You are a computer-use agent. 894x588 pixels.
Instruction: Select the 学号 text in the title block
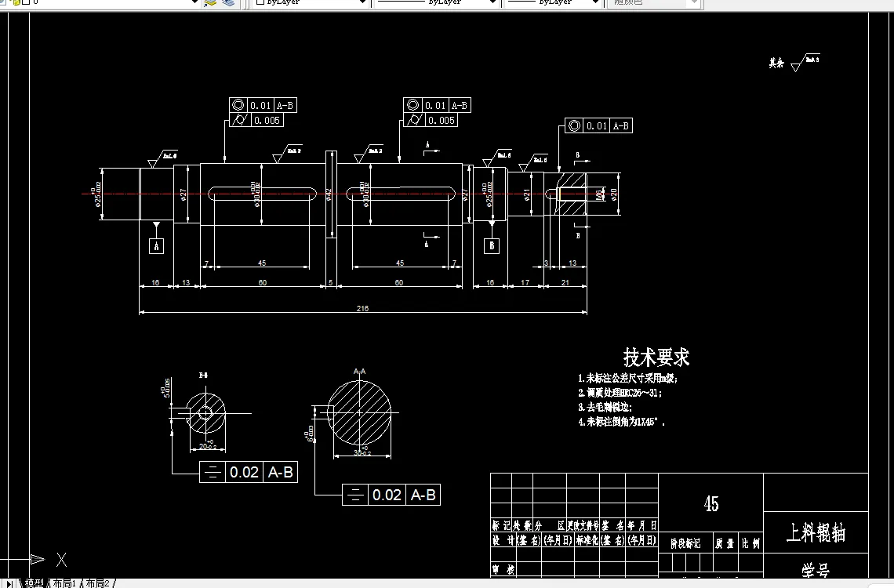(x=816, y=570)
